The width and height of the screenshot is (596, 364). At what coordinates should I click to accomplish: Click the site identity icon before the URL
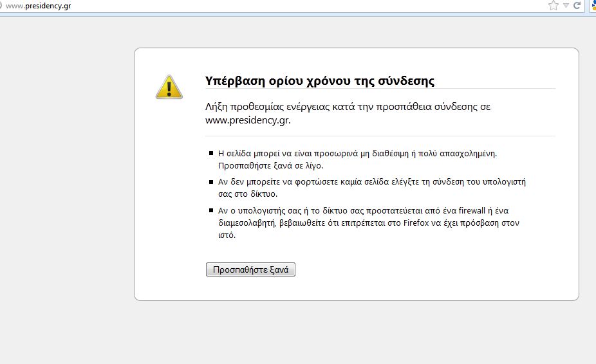coord(2,6)
